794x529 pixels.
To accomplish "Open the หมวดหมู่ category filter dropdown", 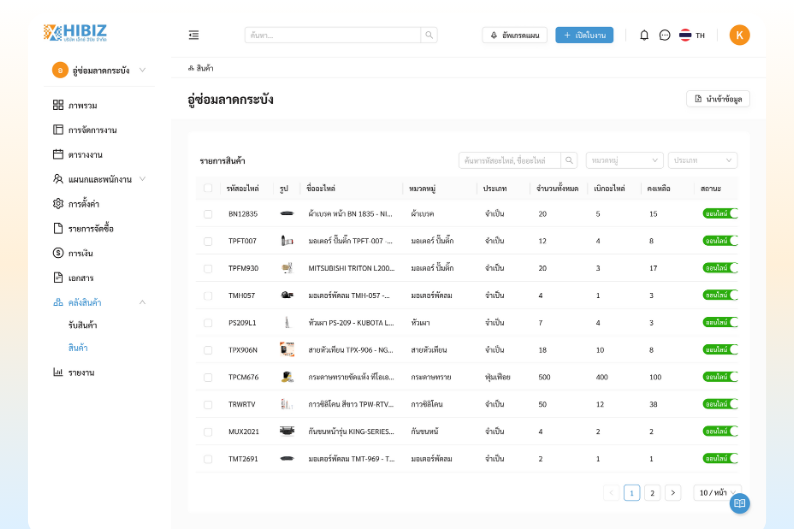I will [x=624, y=160].
